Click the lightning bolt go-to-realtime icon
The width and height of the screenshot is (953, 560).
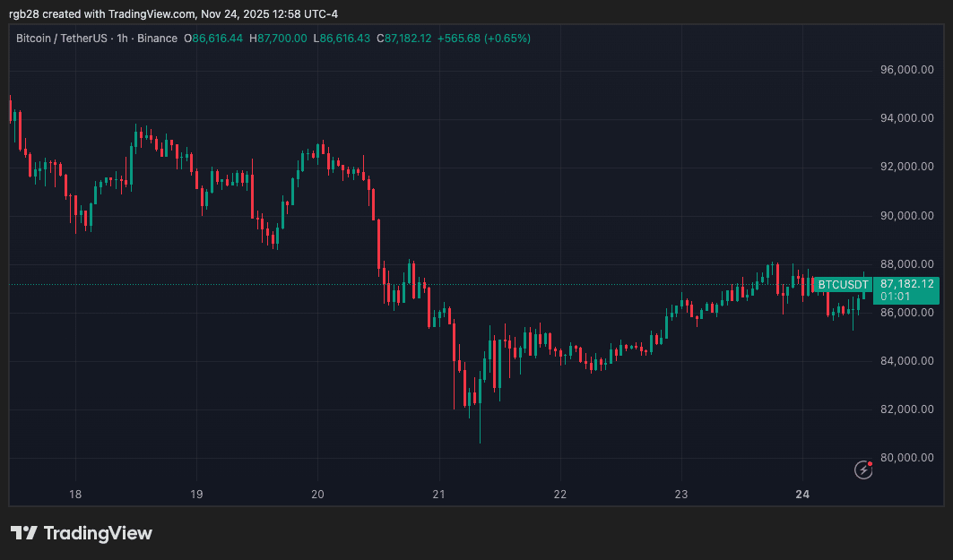[x=863, y=470]
